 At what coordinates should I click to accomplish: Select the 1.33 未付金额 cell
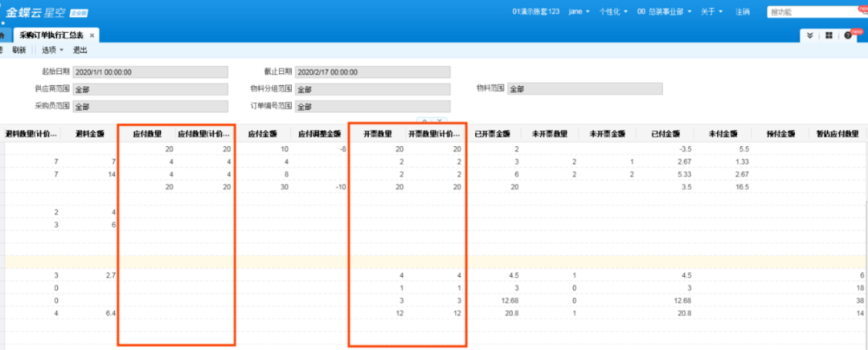point(723,161)
